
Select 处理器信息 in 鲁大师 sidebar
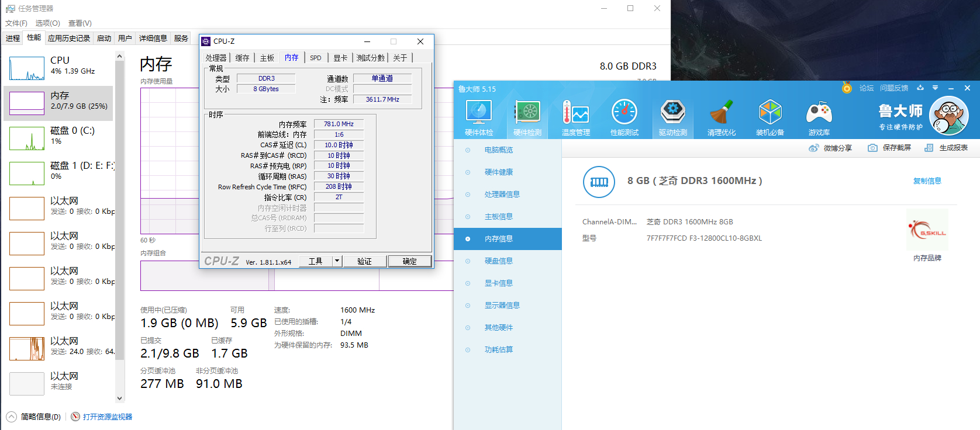pyautogui.click(x=508, y=195)
